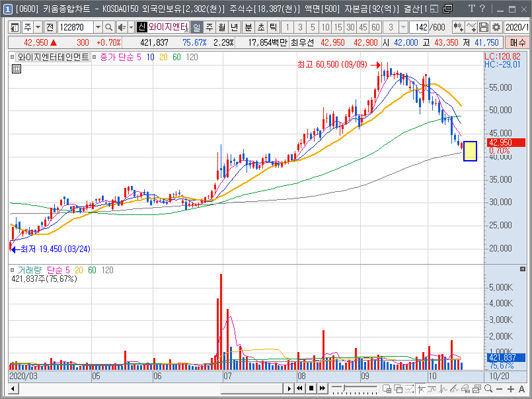The image size is (532, 399).
Task: Toggle the left side panel icon
Action: tap(15, 27)
